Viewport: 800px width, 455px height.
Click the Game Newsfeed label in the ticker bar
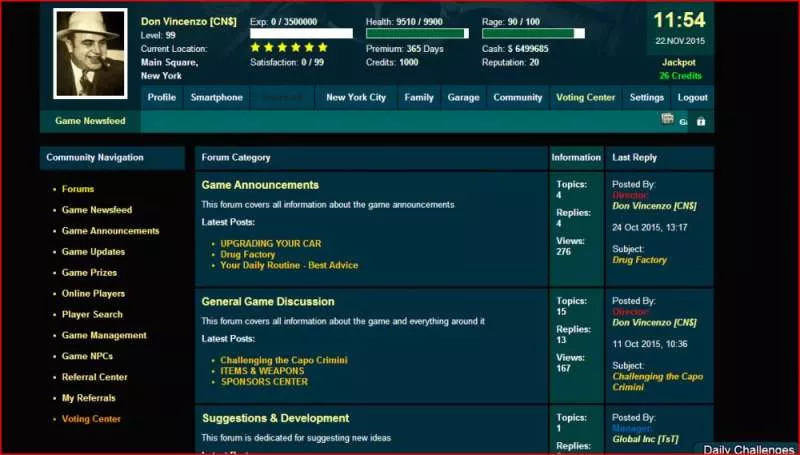(90, 121)
